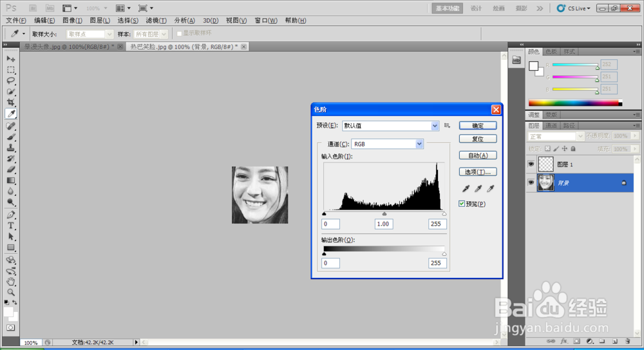
Task: Click the 自动(A) button in Levels
Action: pos(478,155)
